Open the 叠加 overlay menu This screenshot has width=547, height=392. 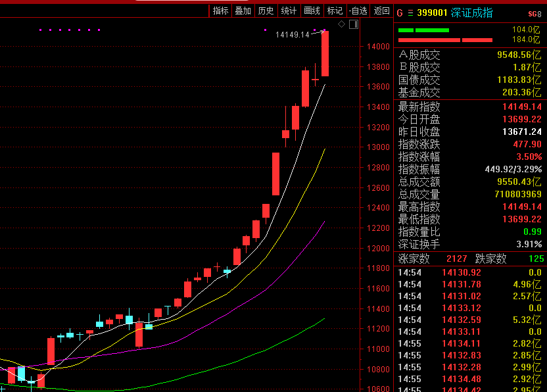pyautogui.click(x=243, y=11)
